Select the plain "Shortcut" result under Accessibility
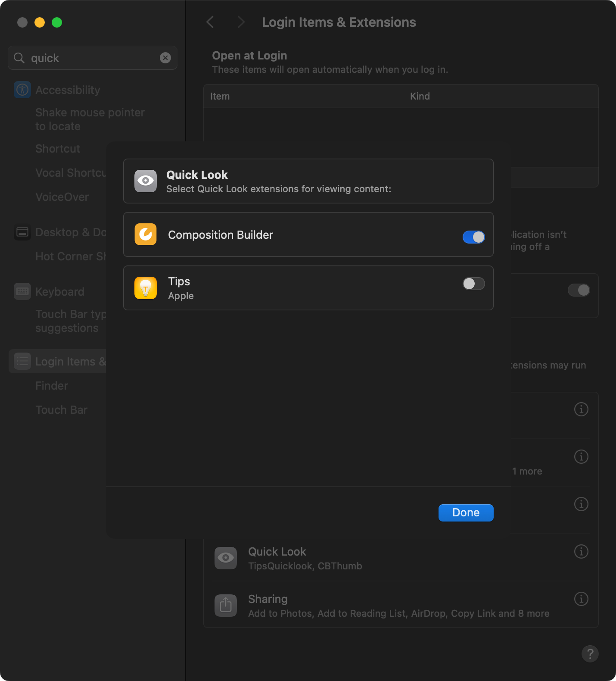The height and width of the screenshot is (681, 616). pyautogui.click(x=58, y=149)
